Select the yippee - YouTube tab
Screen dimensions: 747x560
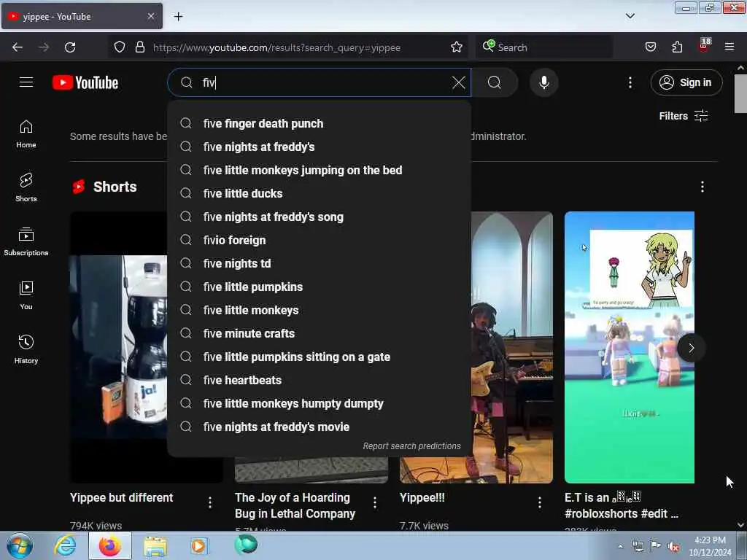coord(82,17)
